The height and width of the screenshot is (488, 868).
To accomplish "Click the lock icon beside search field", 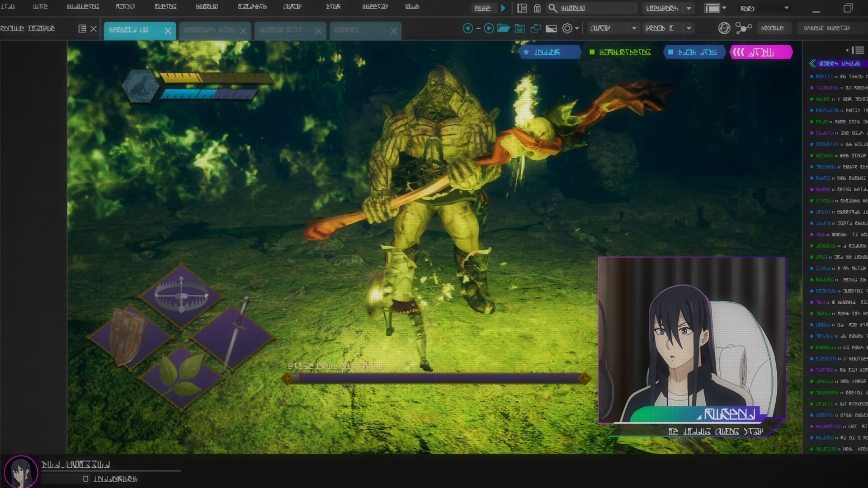I will 537,8.
